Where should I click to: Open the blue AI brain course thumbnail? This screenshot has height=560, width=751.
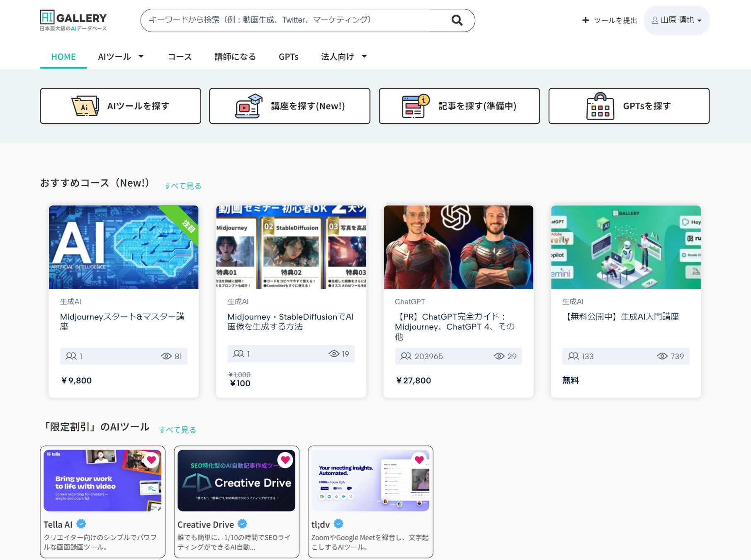click(124, 247)
